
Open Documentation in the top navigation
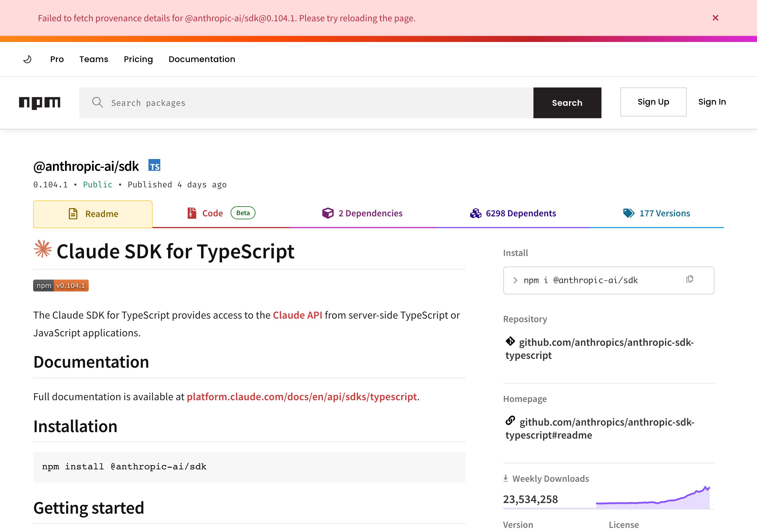click(x=202, y=59)
